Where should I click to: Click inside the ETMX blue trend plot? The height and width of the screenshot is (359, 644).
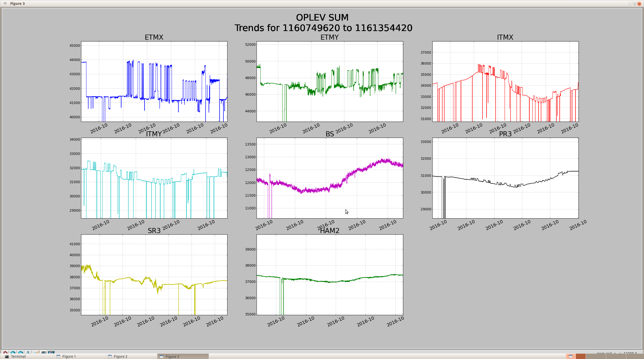point(154,81)
